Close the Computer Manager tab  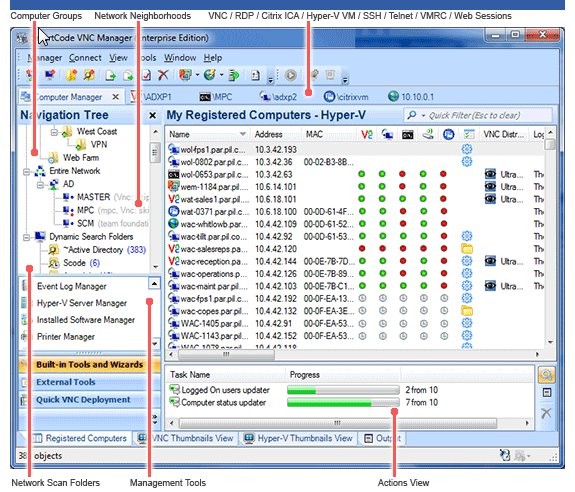115,97
